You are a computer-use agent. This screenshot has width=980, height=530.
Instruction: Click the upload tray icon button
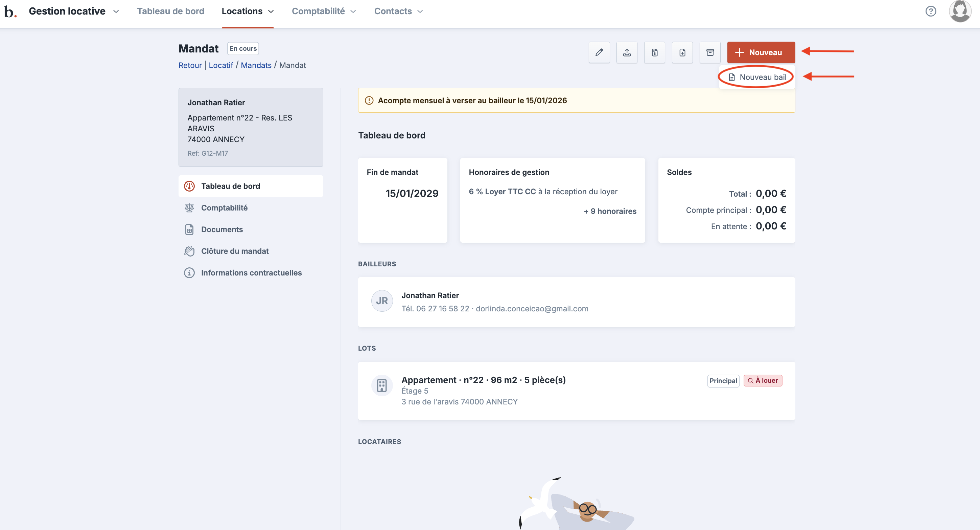[x=627, y=52]
